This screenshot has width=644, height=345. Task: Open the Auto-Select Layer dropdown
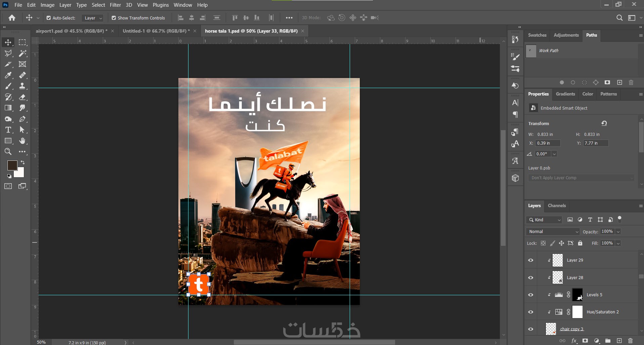[93, 18]
